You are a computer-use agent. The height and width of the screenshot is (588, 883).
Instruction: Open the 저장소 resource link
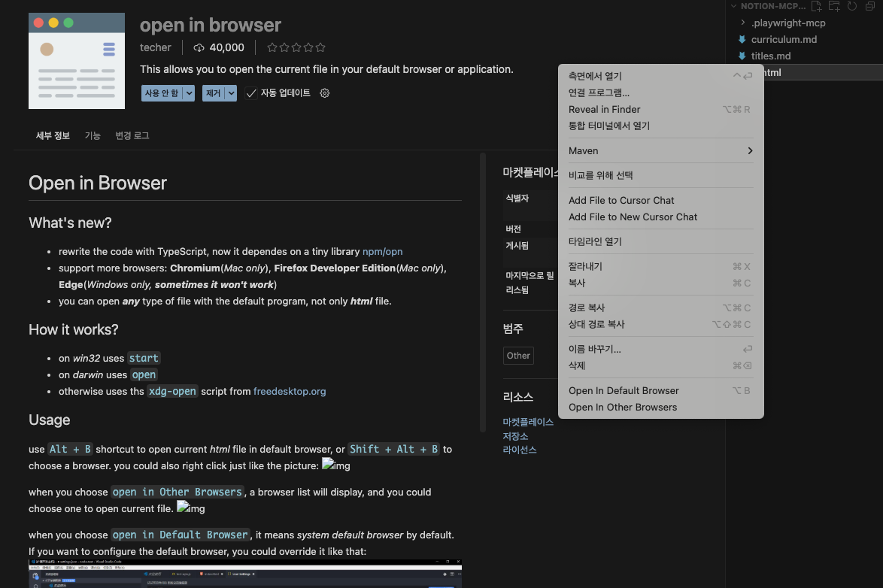point(515,436)
